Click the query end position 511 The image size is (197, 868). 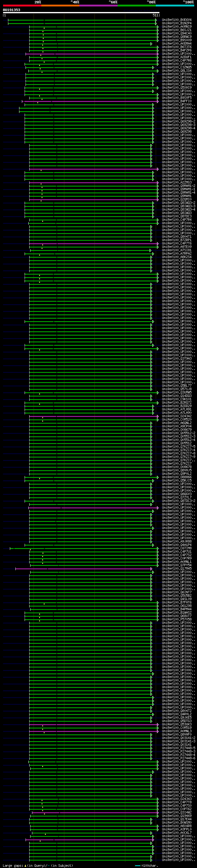click(155, 15)
